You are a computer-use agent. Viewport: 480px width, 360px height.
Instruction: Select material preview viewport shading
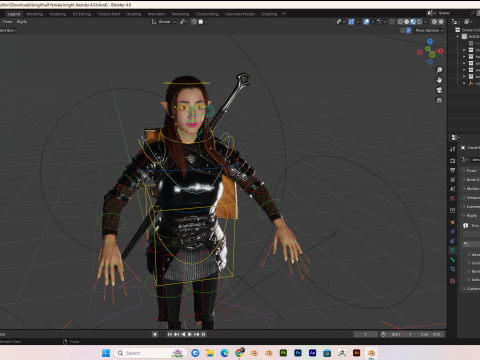pyautogui.click(x=413, y=22)
